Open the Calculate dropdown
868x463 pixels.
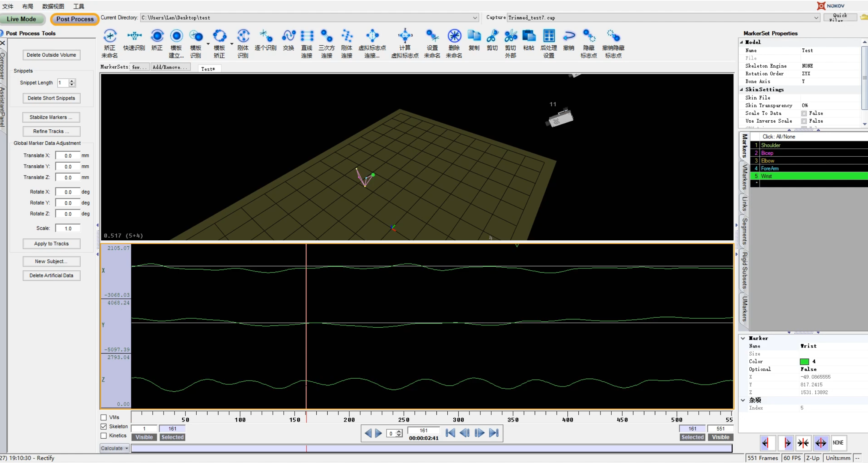tap(114, 448)
